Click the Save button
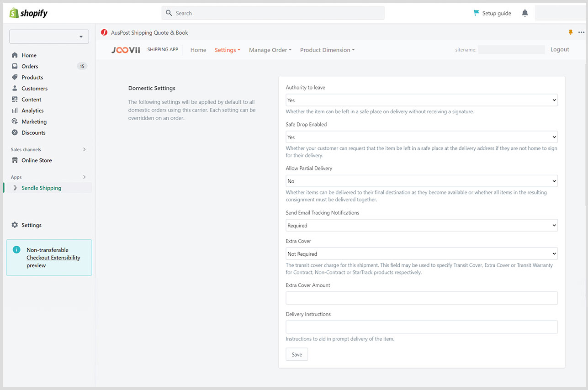 pyautogui.click(x=297, y=354)
